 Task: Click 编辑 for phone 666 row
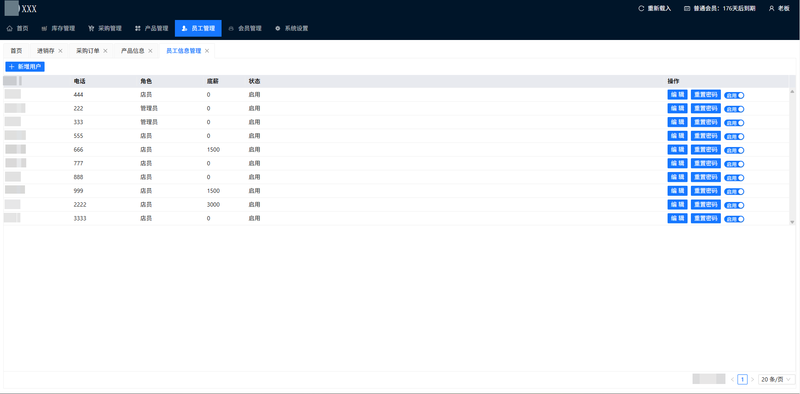678,150
